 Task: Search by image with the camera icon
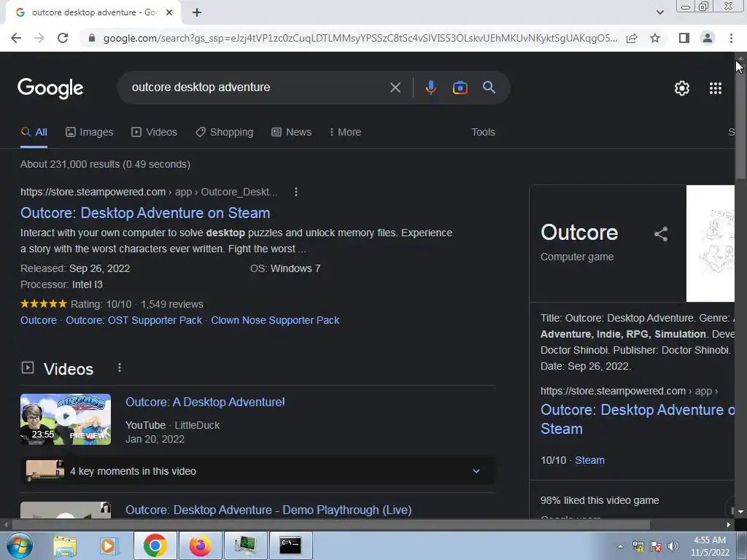pyautogui.click(x=460, y=87)
